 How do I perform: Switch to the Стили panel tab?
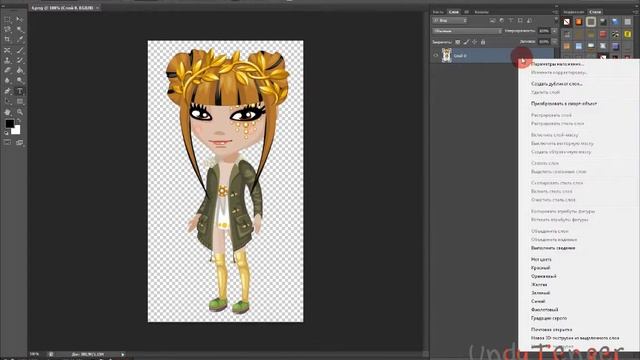tap(596, 12)
